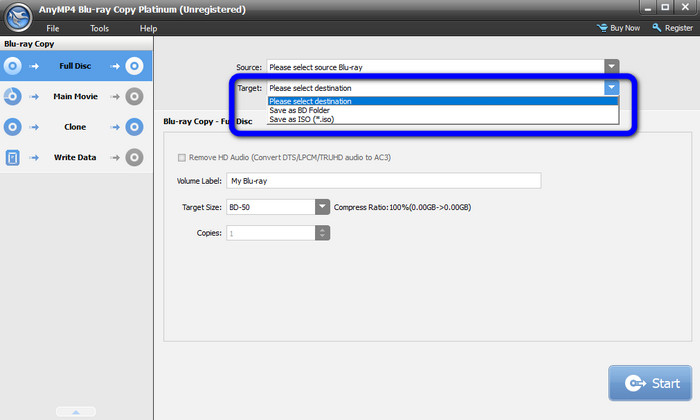700x420 pixels.
Task: Open the Target Size dropdown arrow
Action: point(322,207)
